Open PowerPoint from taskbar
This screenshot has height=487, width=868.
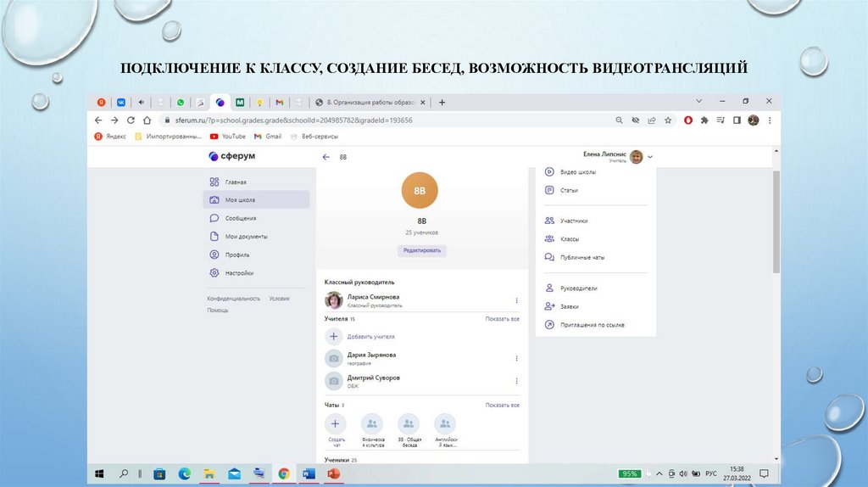tap(333, 473)
